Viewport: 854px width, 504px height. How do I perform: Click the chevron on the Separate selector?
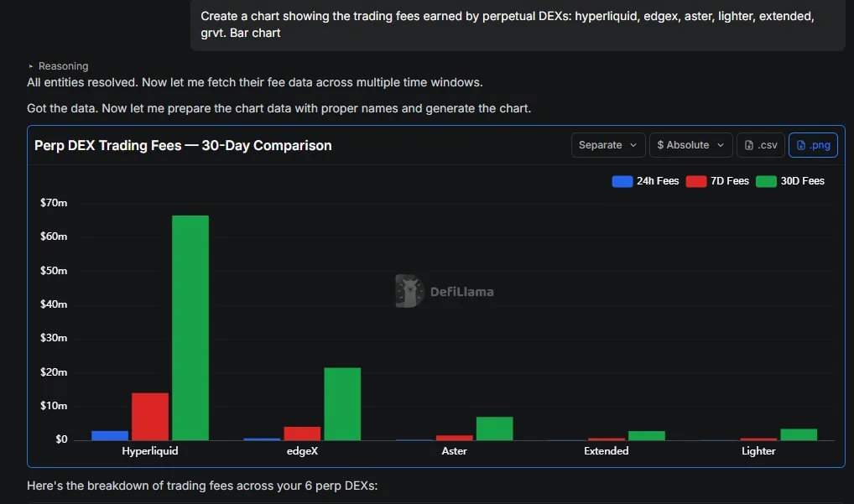click(633, 145)
